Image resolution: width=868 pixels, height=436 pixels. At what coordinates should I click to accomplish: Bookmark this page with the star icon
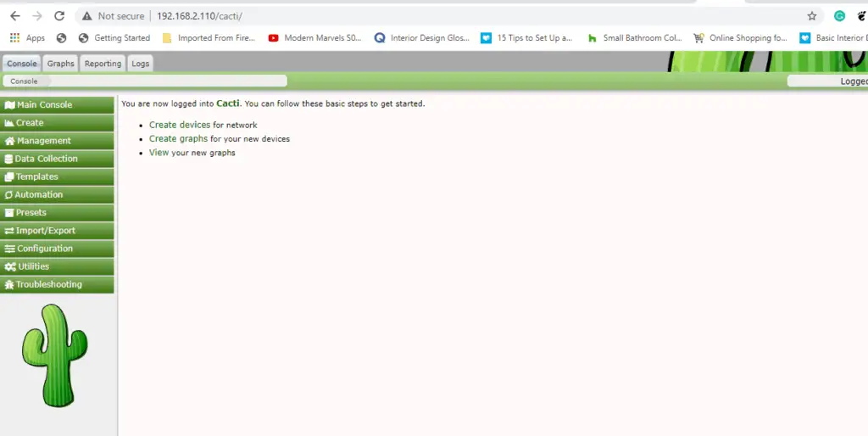(811, 16)
